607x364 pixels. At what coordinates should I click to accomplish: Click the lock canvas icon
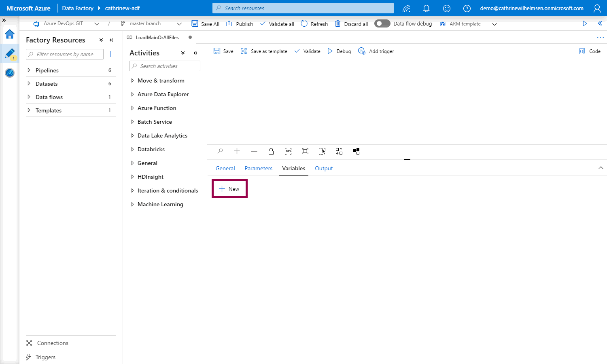[271, 151]
